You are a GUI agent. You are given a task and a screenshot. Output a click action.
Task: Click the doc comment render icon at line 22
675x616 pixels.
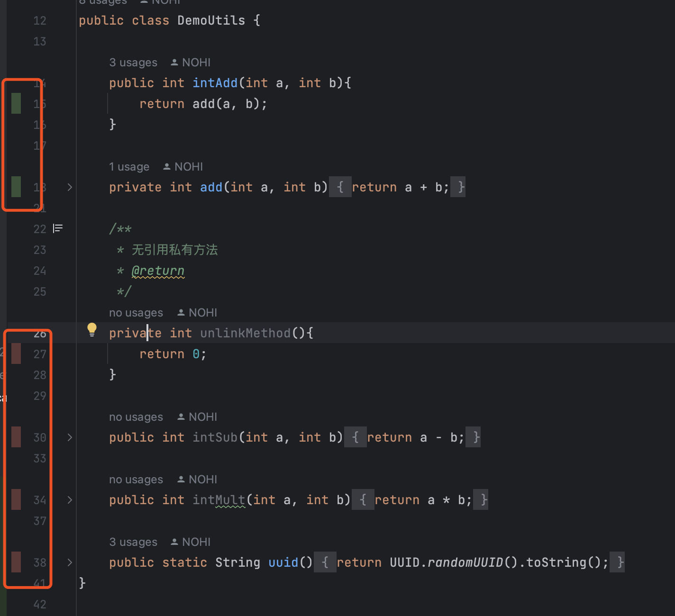point(58,229)
